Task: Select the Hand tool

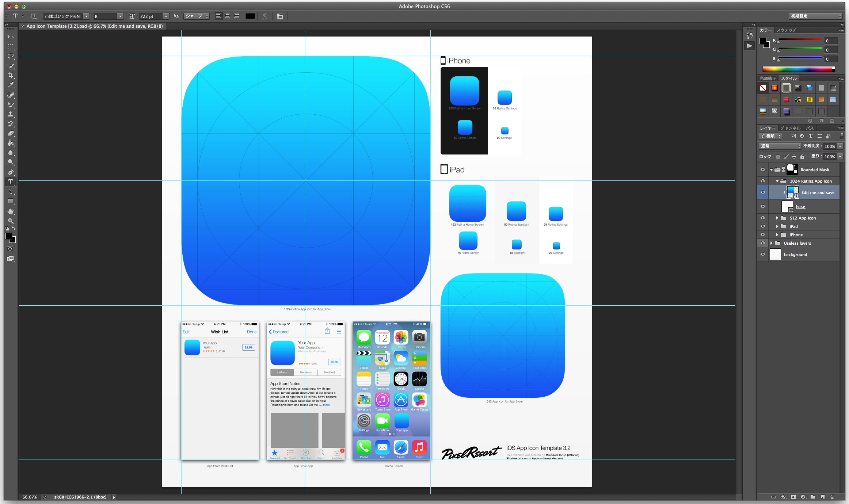Action: pos(11,211)
